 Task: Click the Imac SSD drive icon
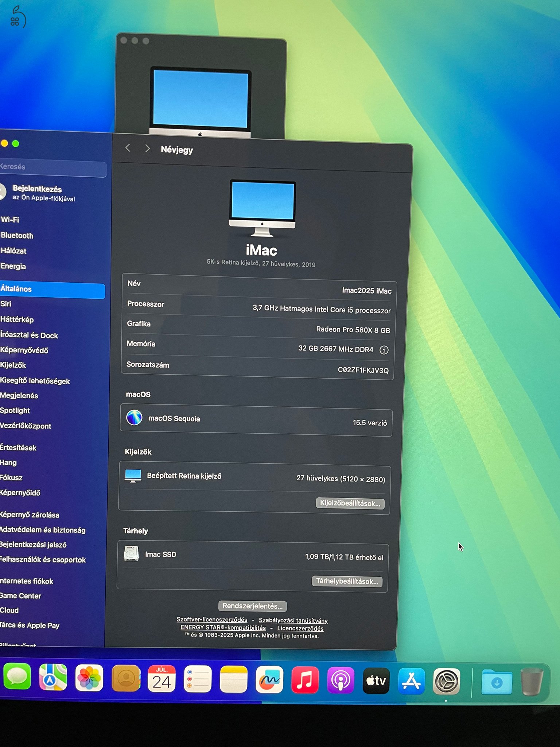(x=131, y=554)
